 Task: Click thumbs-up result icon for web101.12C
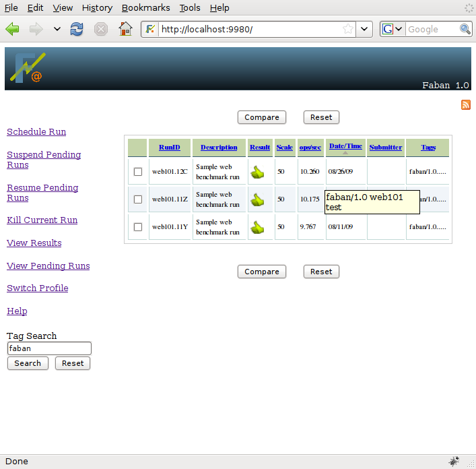click(257, 173)
